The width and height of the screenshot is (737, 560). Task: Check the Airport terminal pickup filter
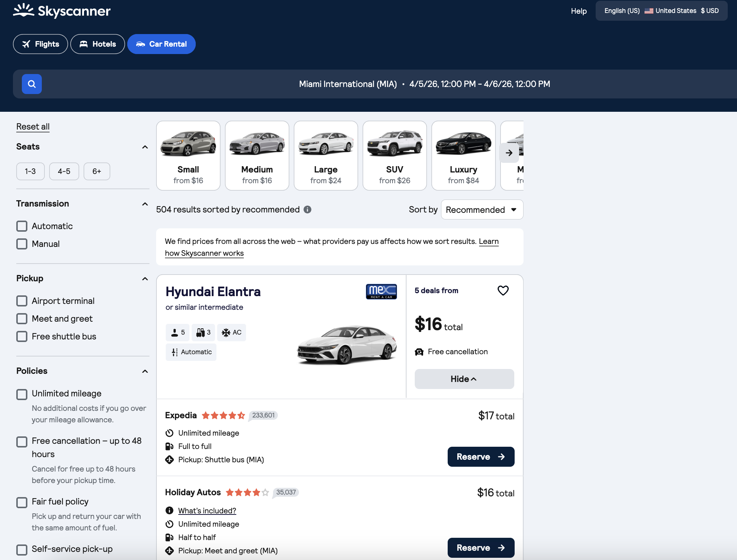[x=22, y=301]
